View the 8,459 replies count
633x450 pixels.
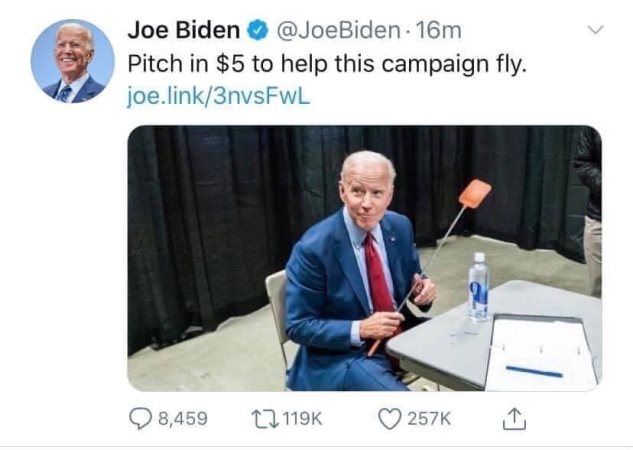tap(183, 419)
